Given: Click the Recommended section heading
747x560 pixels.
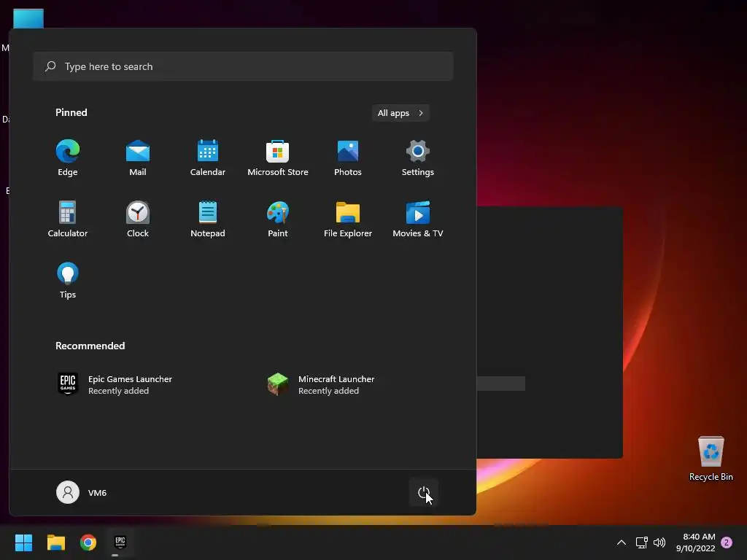Looking at the screenshot, I should click(x=90, y=346).
